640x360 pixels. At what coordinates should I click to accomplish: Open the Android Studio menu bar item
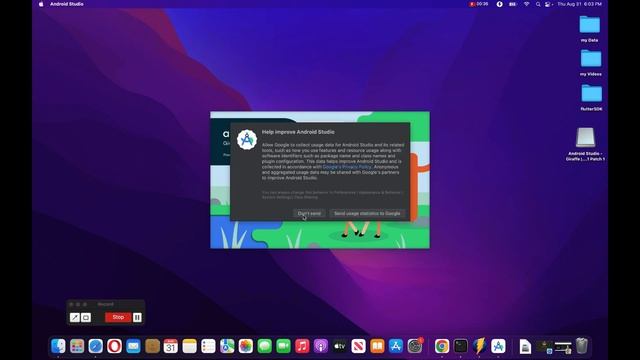pyautogui.click(x=67, y=4)
